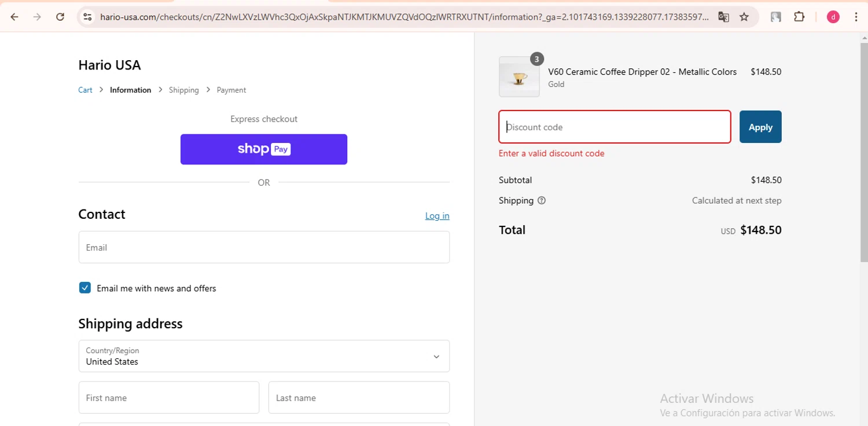Uncheck Email me with news and offers
Screen dimensions: 868x426
pyautogui.click(x=85, y=288)
